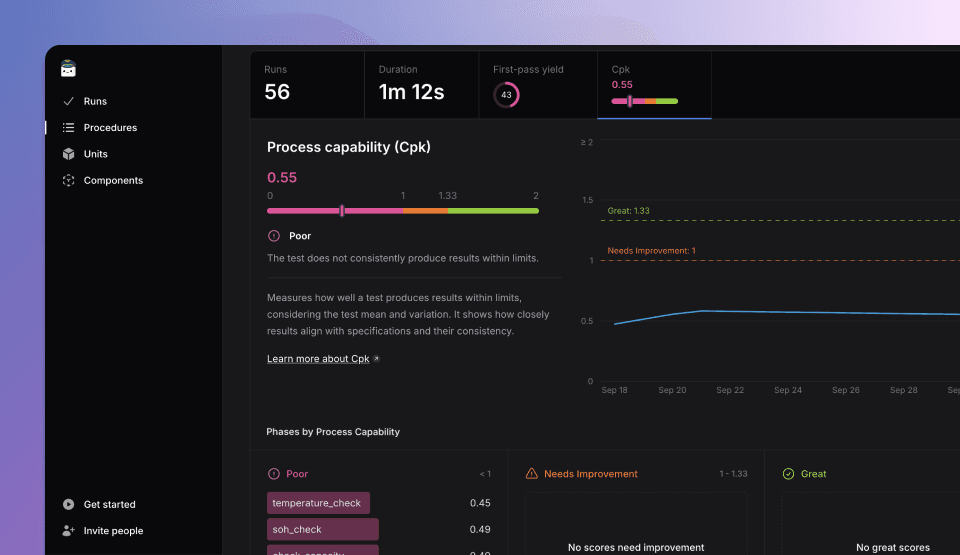Click the Get started play icon

pos(68,505)
